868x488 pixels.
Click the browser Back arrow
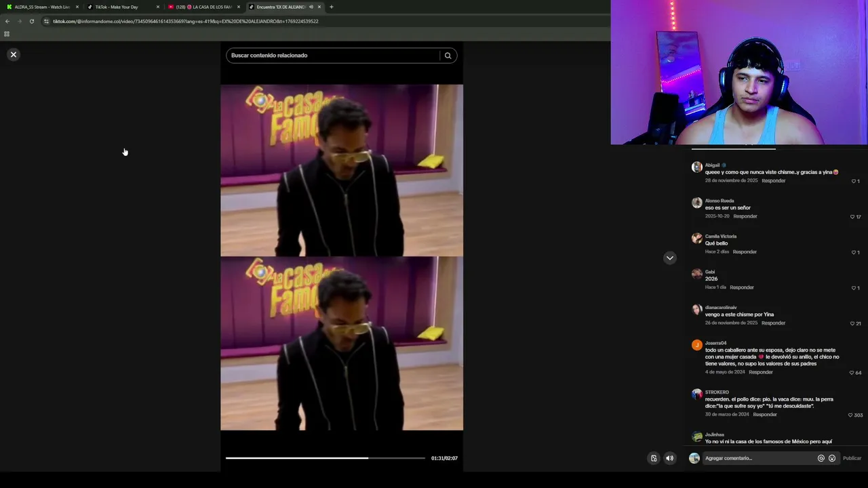7,21
